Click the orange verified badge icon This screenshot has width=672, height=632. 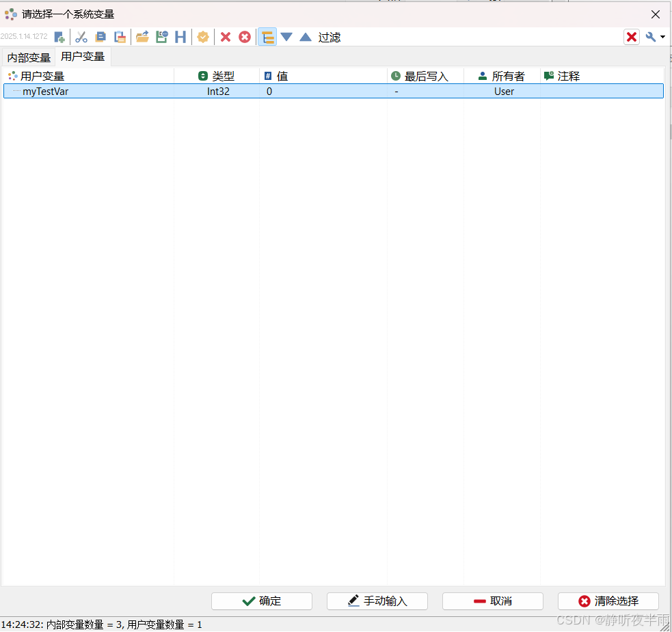point(203,38)
